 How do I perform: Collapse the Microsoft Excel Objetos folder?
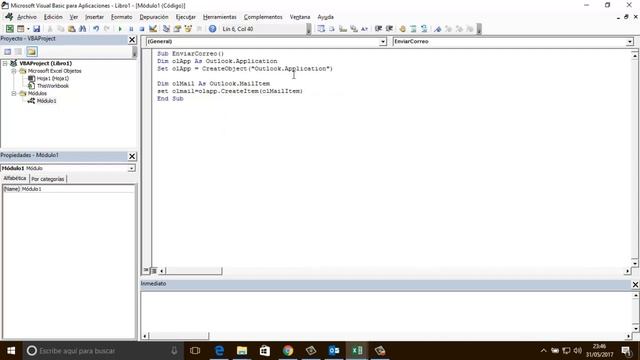tap(14, 71)
